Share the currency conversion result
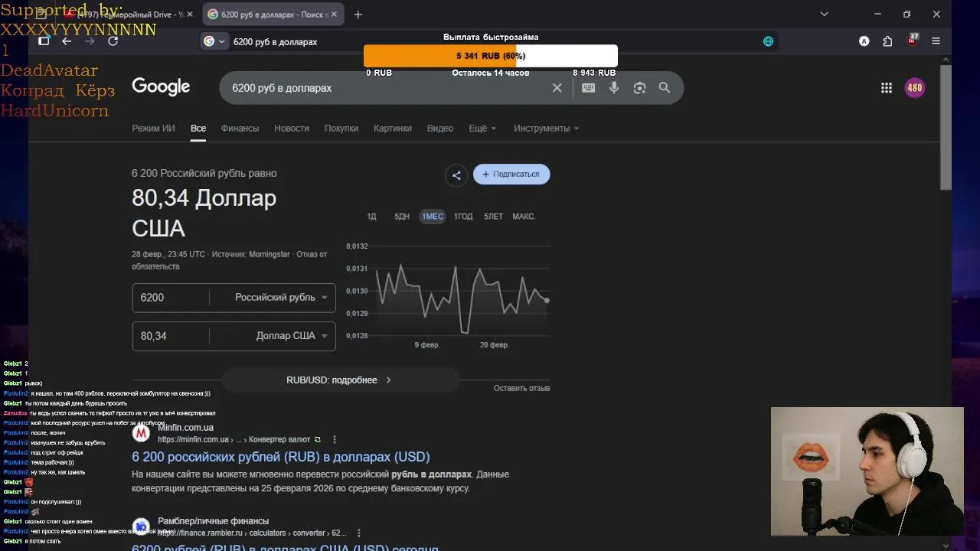Image resolution: width=980 pixels, height=551 pixels. point(456,175)
